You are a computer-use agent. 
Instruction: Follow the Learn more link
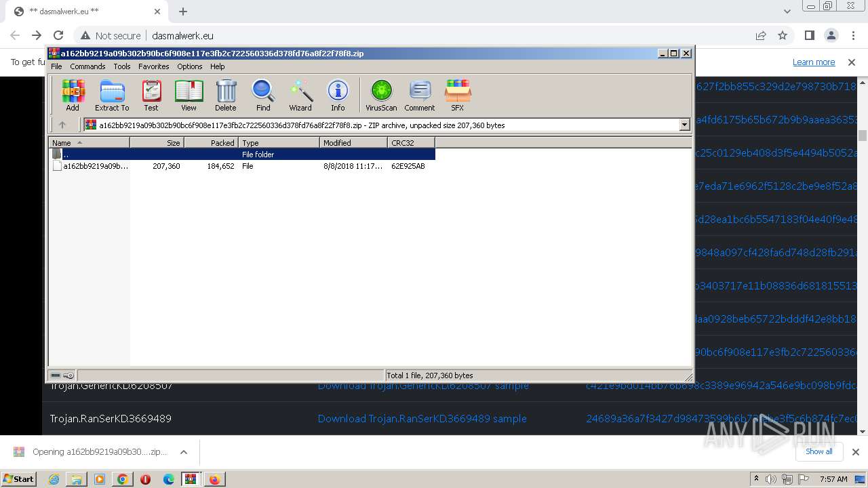pyautogui.click(x=814, y=62)
